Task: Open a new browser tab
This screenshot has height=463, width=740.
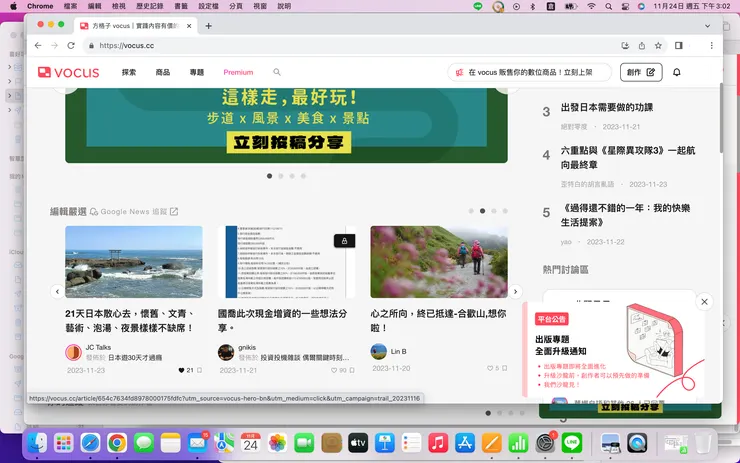Action: point(209,26)
